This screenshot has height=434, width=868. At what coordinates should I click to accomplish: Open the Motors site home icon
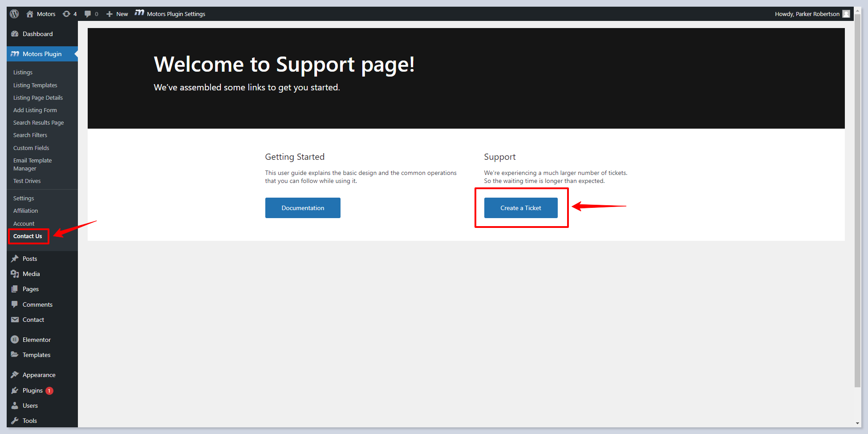[30, 14]
